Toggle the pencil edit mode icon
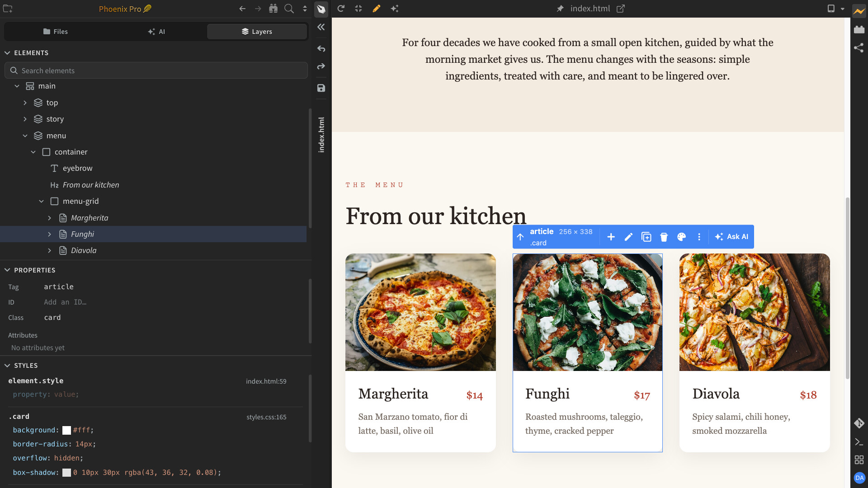The image size is (868, 488). pos(376,9)
